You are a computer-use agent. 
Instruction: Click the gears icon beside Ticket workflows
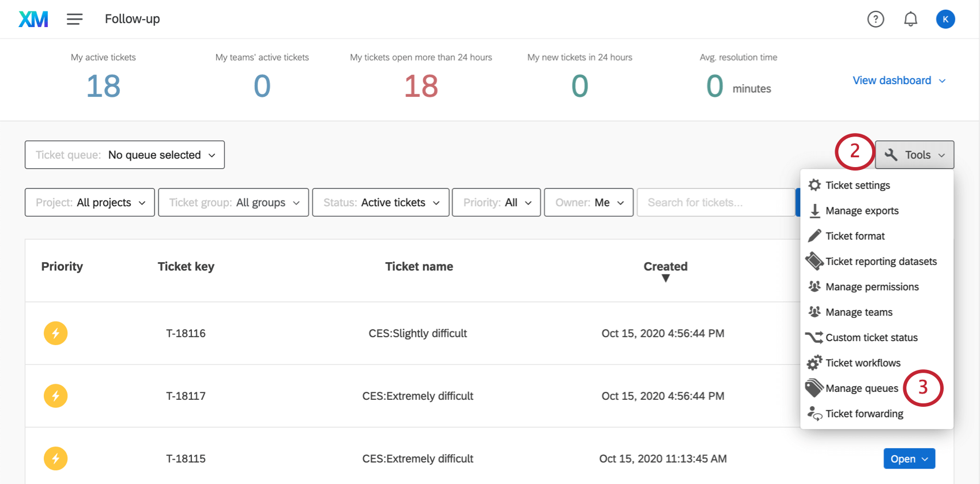(815, 362)
